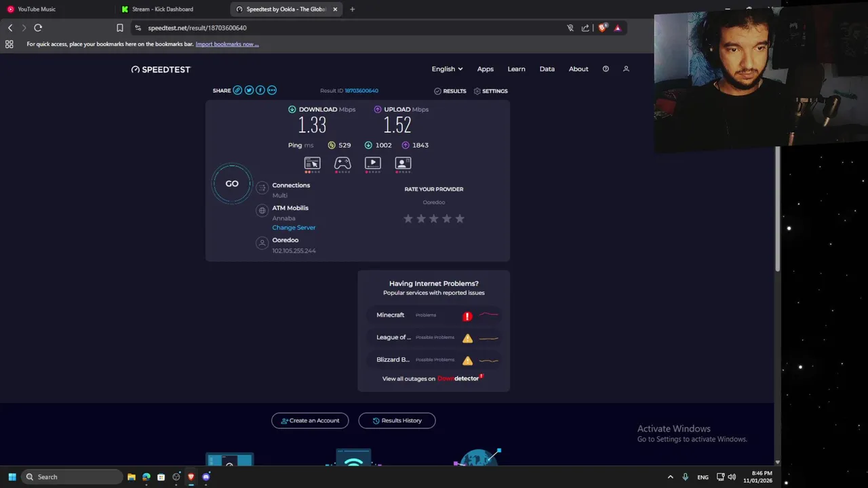Open File Explorer from taskbar
Screen dimensions: 868x488
coord(132,477)
